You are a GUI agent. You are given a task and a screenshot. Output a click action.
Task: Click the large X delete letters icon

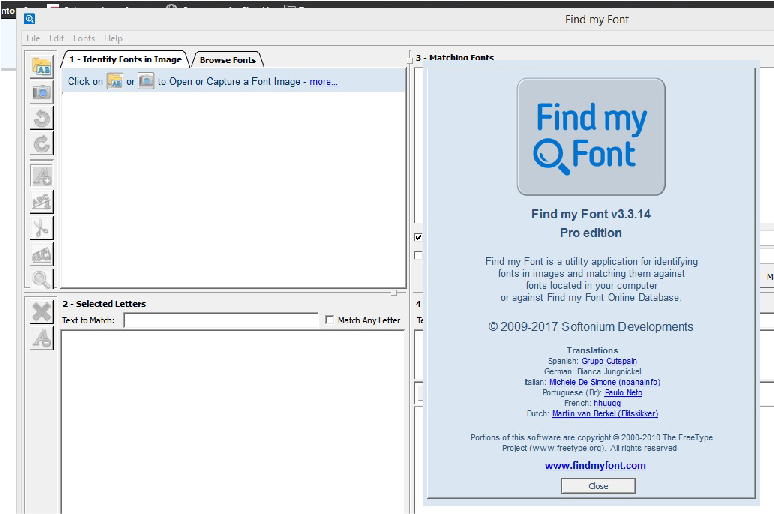pyautogui.click(x=41, y=312)
